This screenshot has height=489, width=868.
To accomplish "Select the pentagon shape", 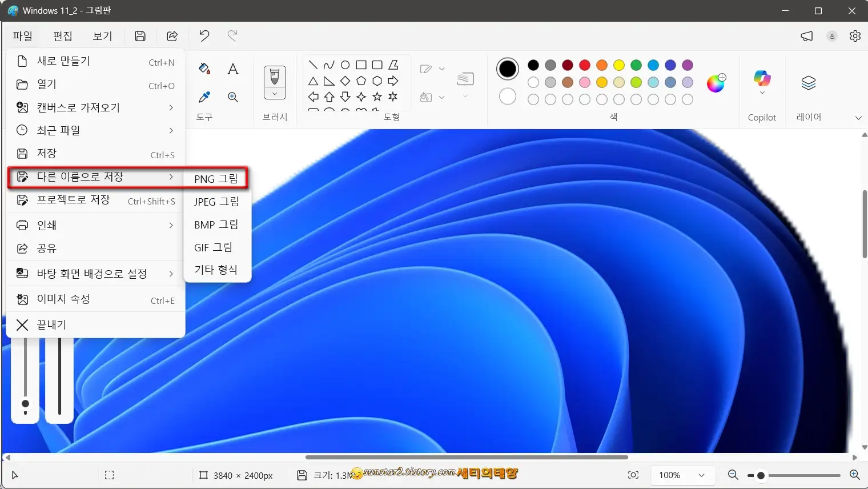I will point(361,81).
